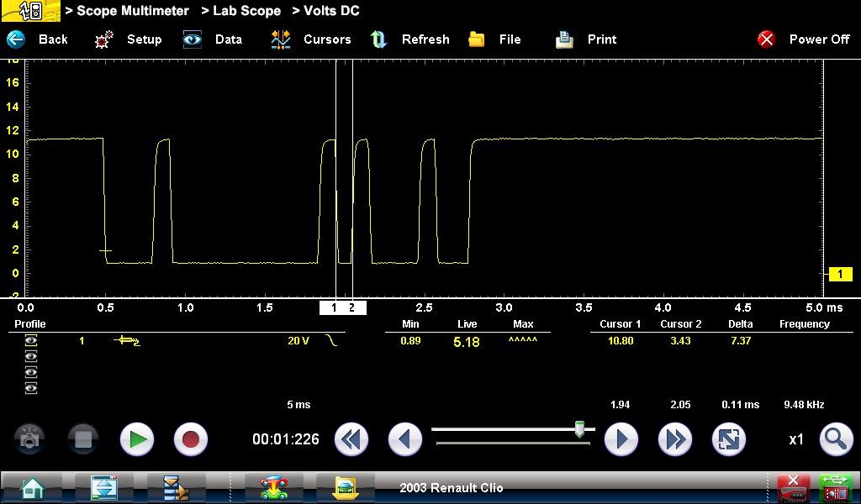The width and height of the screenshot is (861, 504).
Task: Open the Setup menu
Action: pyautogui.click(x=129, y=39)
